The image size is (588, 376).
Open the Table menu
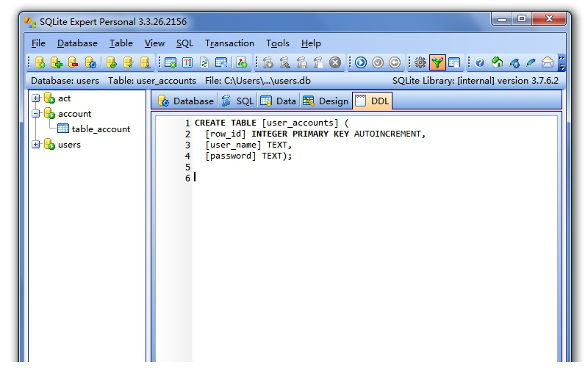121,43
